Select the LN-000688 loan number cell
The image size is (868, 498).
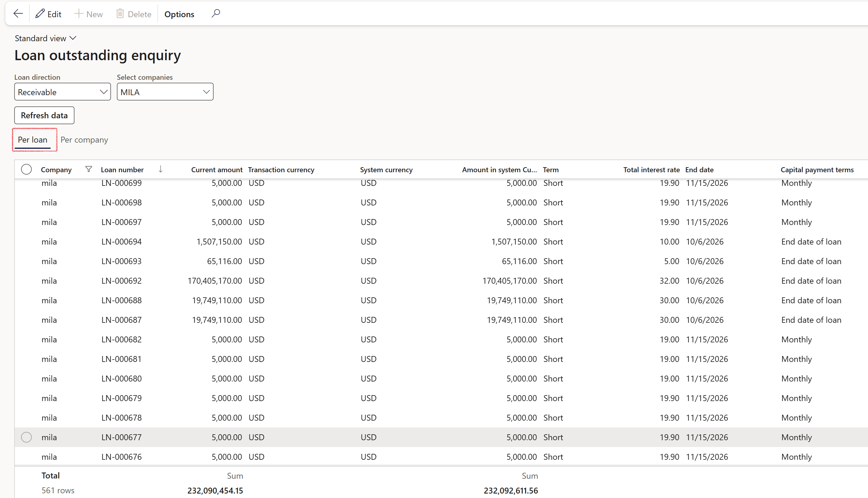pyautogui.click(x=122, y=300)
